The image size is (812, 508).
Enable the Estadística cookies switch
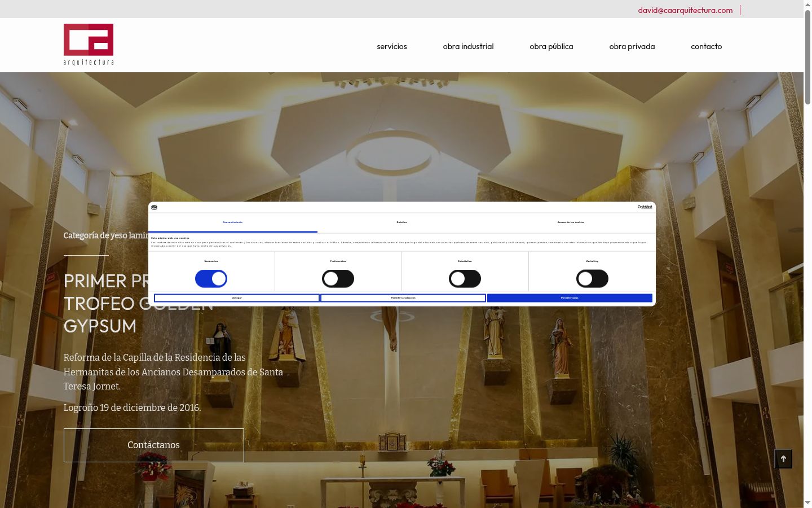[x=465, y=278]
